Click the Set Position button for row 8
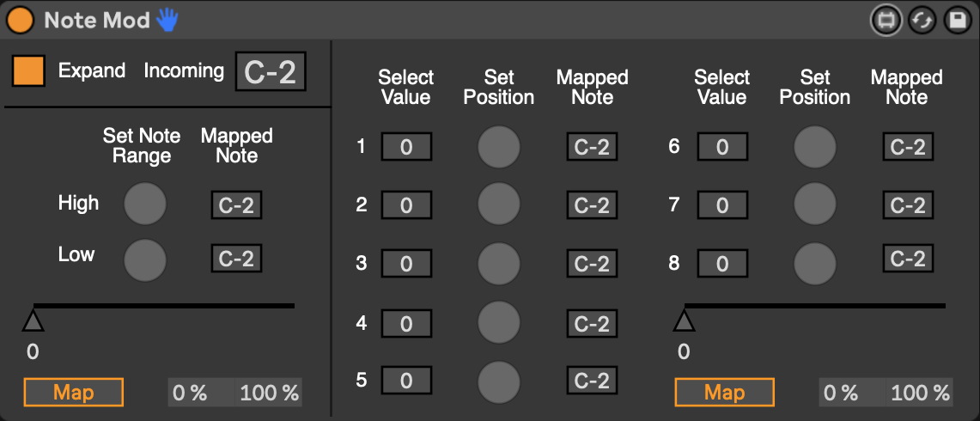The height and width of the screenshot is (421, 980). point(815,264)
